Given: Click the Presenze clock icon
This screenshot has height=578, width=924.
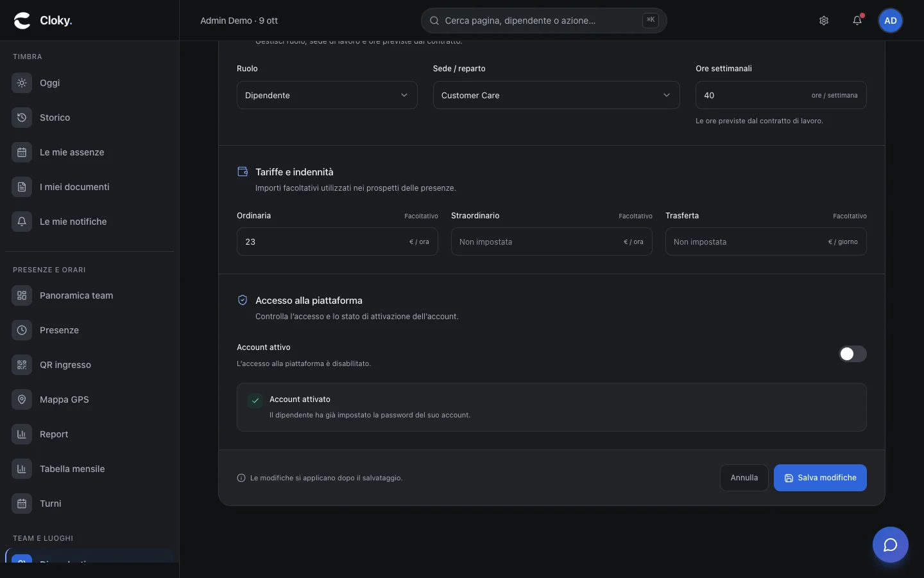Looking at the screenshot, I should click(x=22, y=330).
